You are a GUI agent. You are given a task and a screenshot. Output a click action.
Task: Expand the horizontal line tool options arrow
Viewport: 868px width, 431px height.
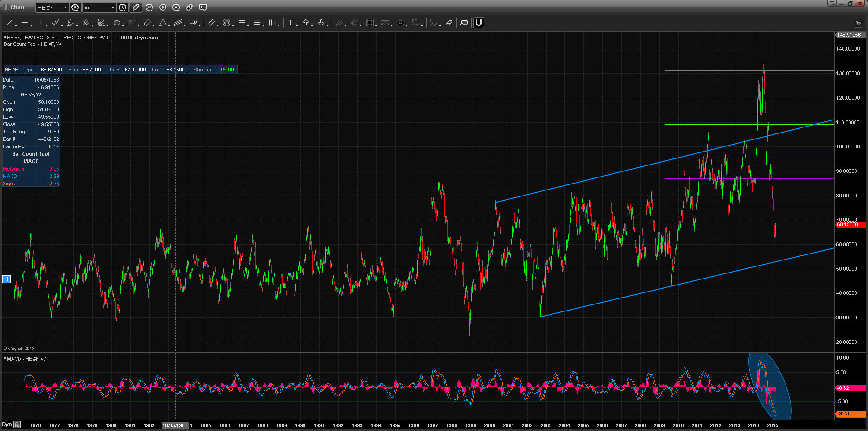point(32,25)
